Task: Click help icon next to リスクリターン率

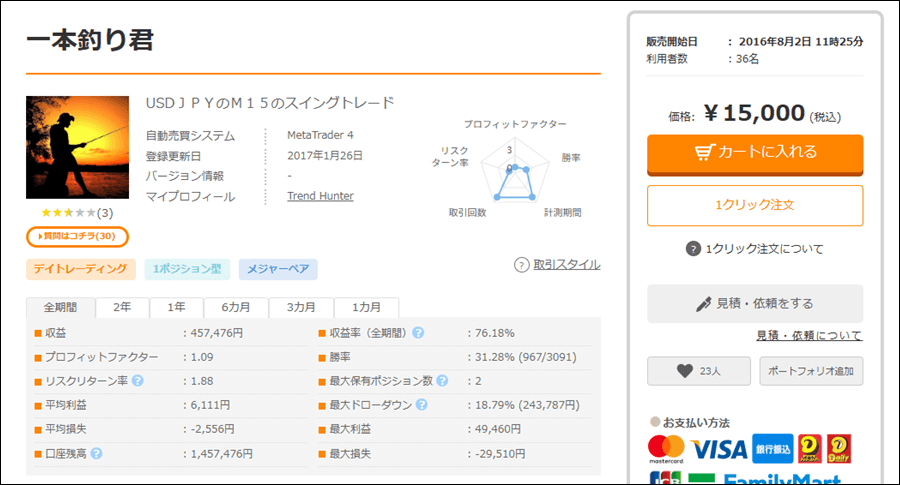Action: coord(137,380)
